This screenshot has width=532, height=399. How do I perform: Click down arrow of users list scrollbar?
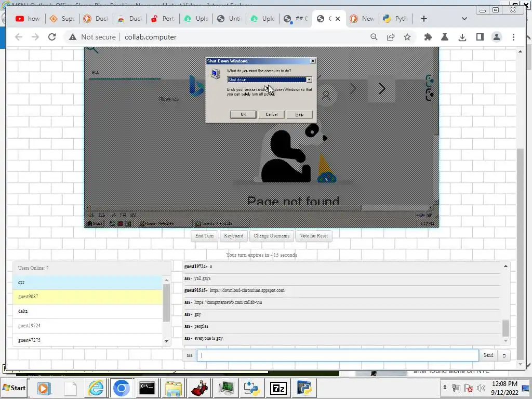tap(166, 341)
